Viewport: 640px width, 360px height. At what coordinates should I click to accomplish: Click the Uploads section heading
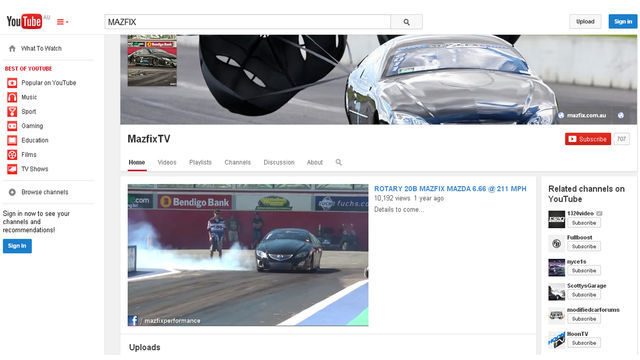point(144,347)
